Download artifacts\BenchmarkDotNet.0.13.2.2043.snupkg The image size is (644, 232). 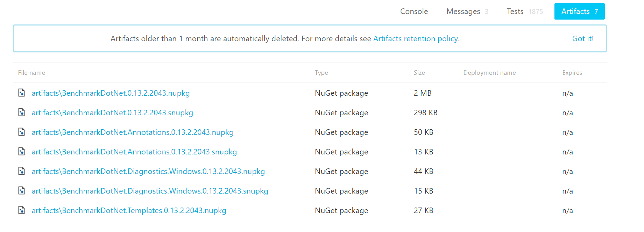click(112, 113)
